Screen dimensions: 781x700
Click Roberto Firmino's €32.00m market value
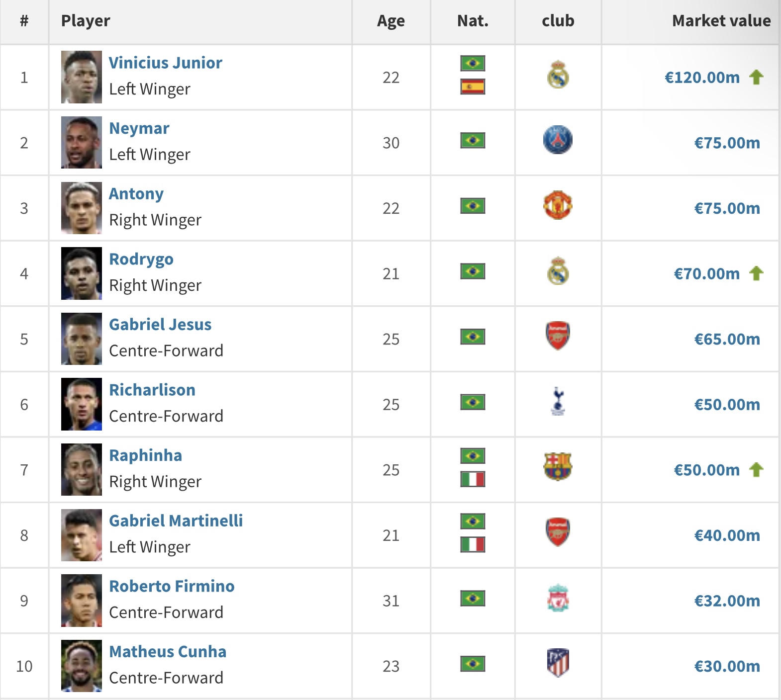(x=727, y=601)
